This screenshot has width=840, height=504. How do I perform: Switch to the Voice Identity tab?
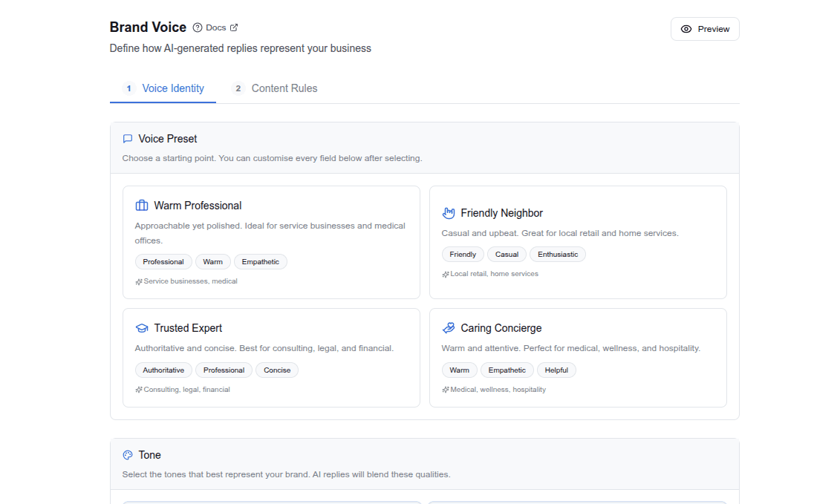click(163, 88)
